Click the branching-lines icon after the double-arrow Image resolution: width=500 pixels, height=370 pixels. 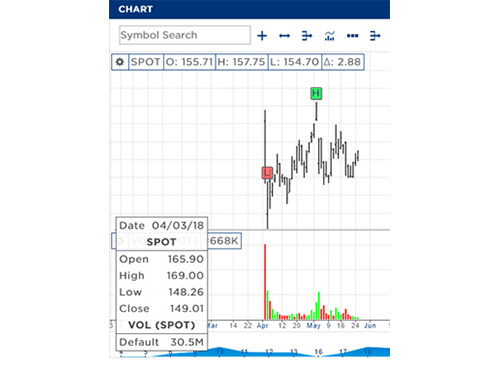pyautogui.click(x=307, y=36)
